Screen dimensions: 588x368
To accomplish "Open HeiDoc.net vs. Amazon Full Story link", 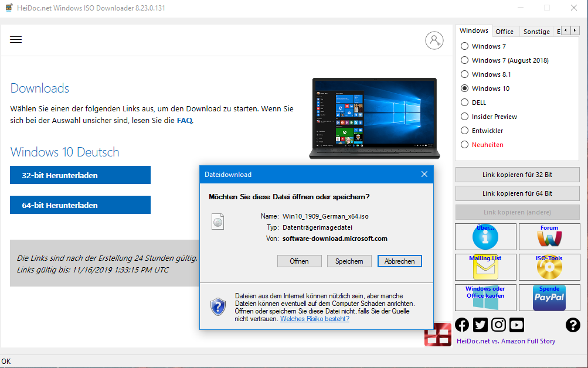I will (506, 341).
